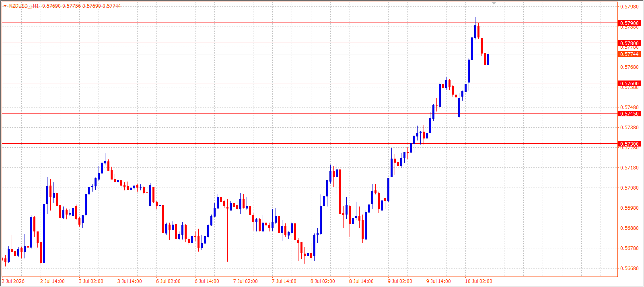Click the 3 Jul 14:00 time label

click(x=130, y=281)
